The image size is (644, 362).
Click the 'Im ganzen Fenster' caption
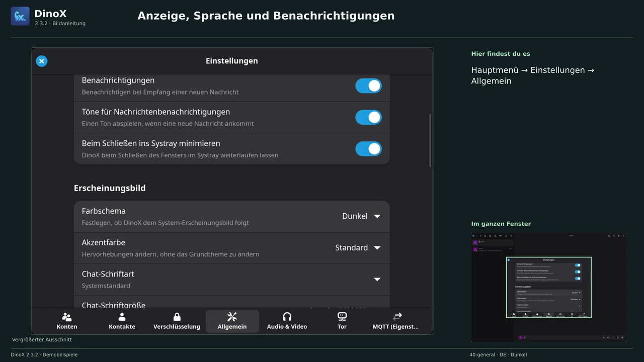click(x=501, y=224)
